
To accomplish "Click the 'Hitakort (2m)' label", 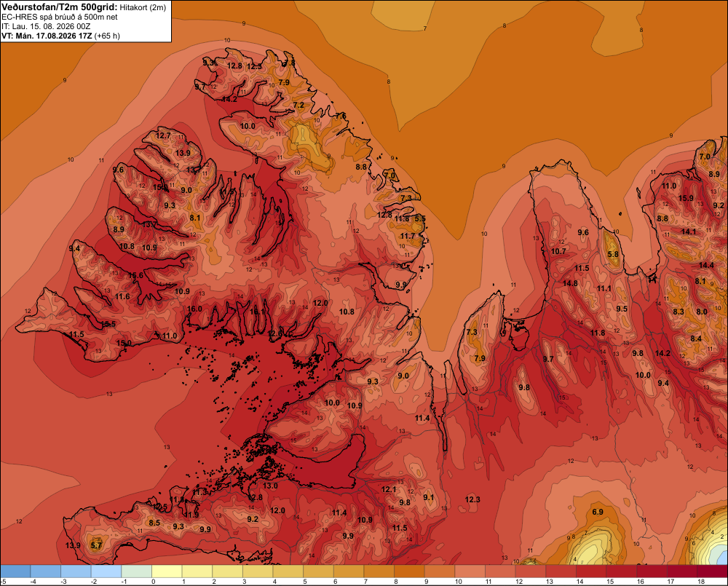I will point(143,7).
